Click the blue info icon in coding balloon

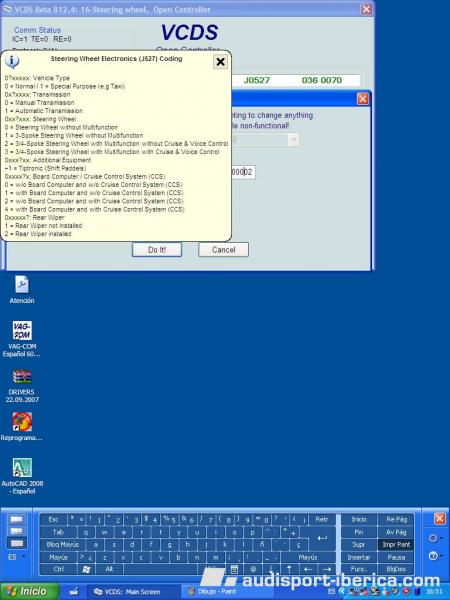(x=12, y=61)
